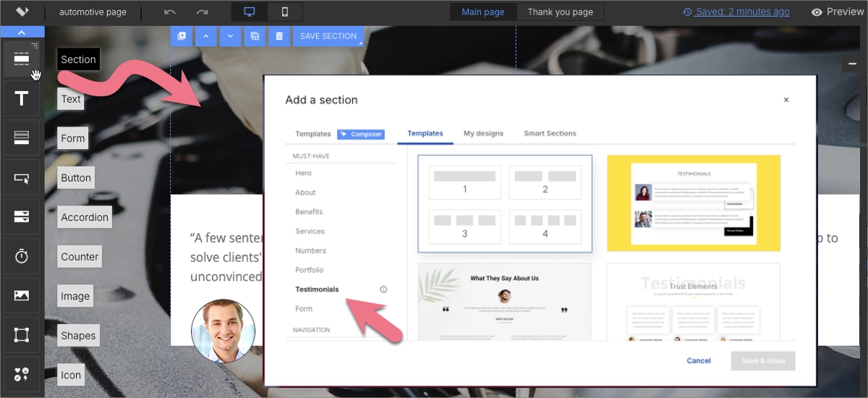Viewport: 868px width, 398px height.
Task: Choose the Hero category
Action: [303, 173]
